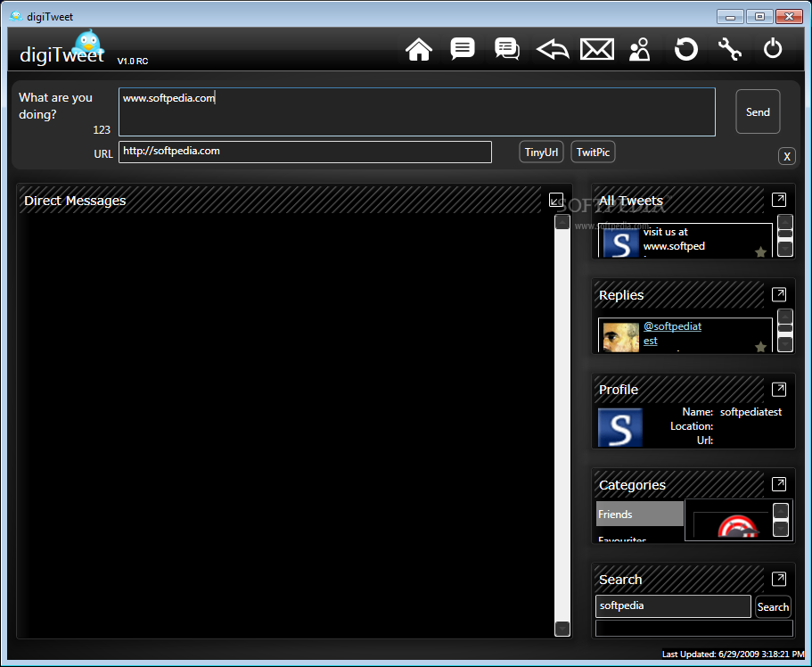Close the compose area with X button

coord(787,157)
